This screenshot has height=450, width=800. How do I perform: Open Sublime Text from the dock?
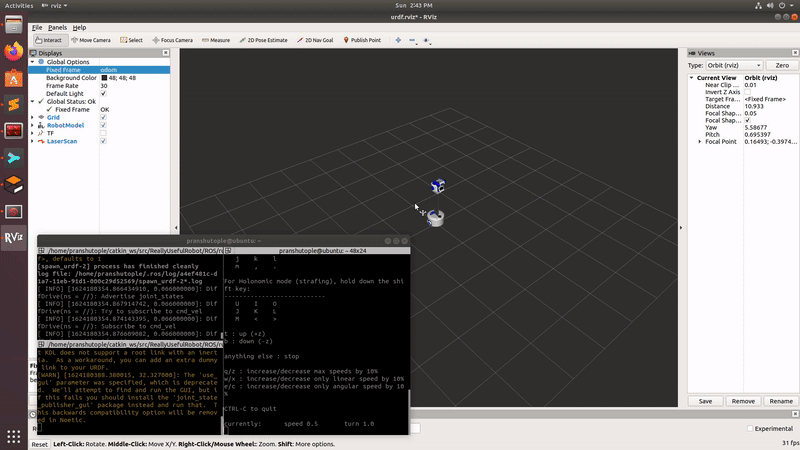(x=14, y=105)
